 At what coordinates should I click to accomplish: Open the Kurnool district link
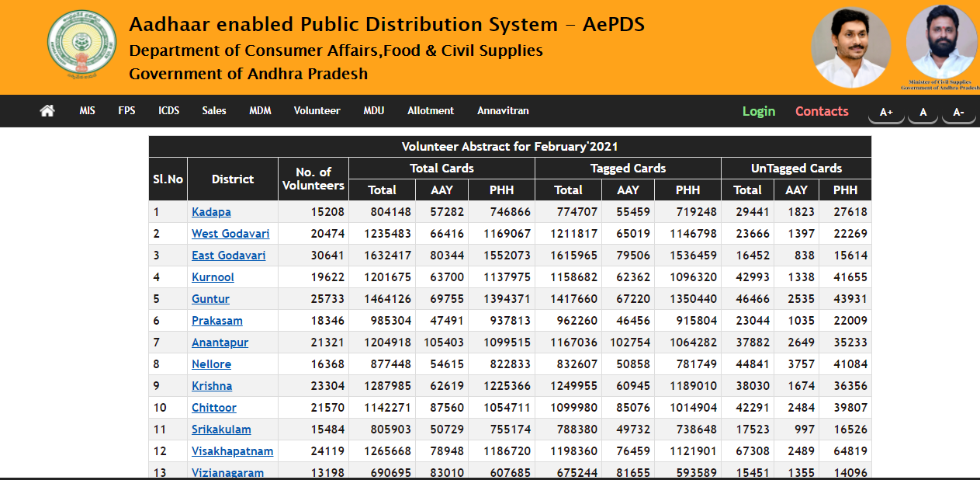pos(213,277)
